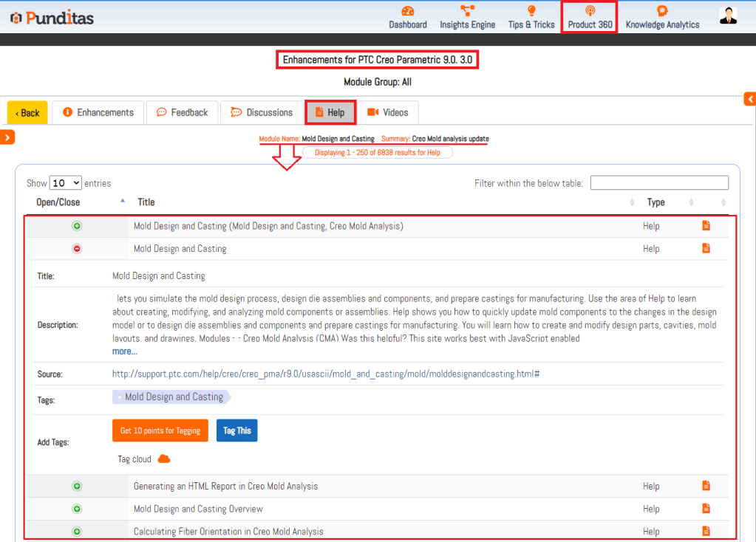This screenshot has width=756, height=542.
Task: Click the Punditas logo
Action: [x=52, y=18]
